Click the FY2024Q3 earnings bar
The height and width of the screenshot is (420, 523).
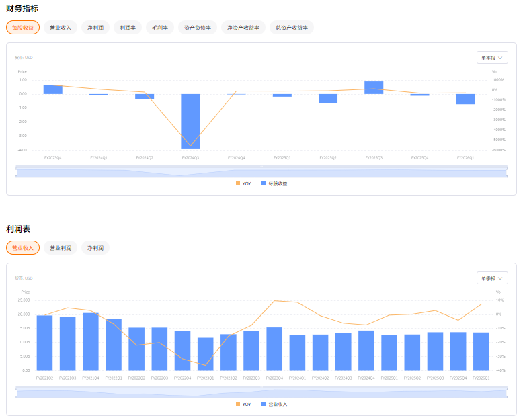coord(190,121)
